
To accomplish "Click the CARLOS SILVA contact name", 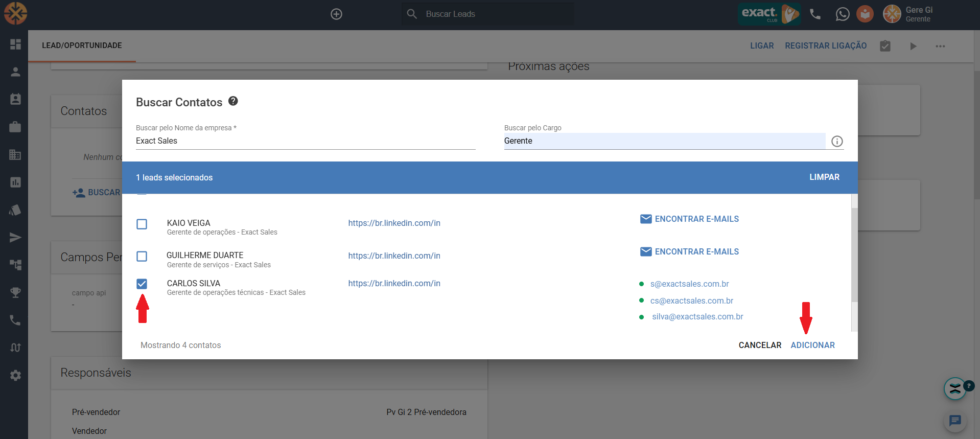I will pos(194,283).
